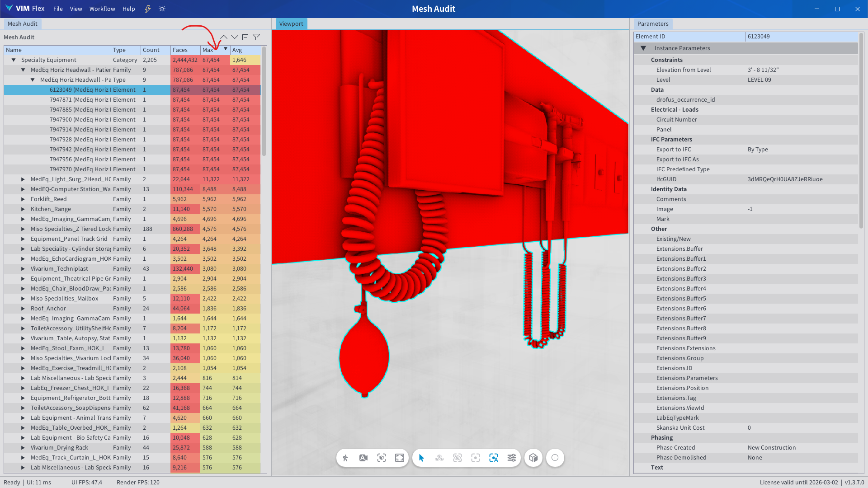Click the fullscreen frame icon
This screenshot has width=868, height=488.
pos(400,458)
